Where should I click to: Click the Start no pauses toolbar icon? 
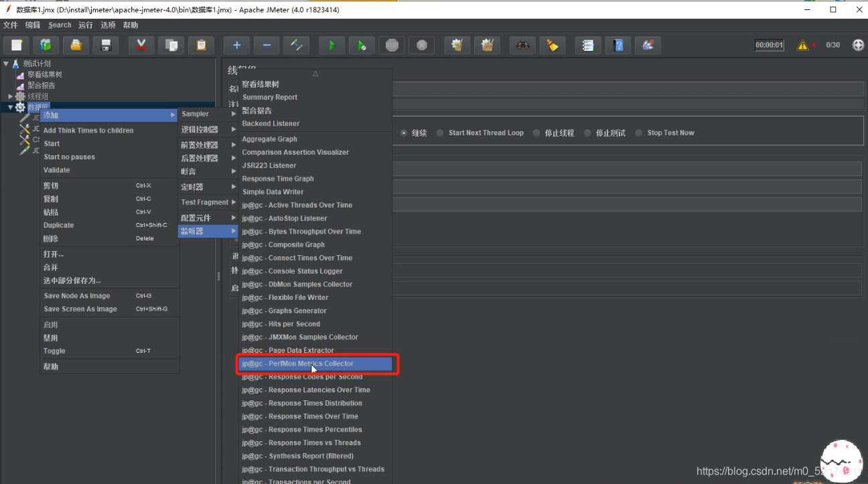click(x=362, y=45)
